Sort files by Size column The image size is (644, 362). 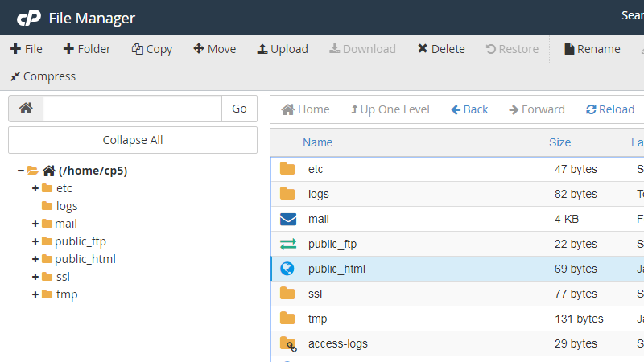[x=559, y=142]
